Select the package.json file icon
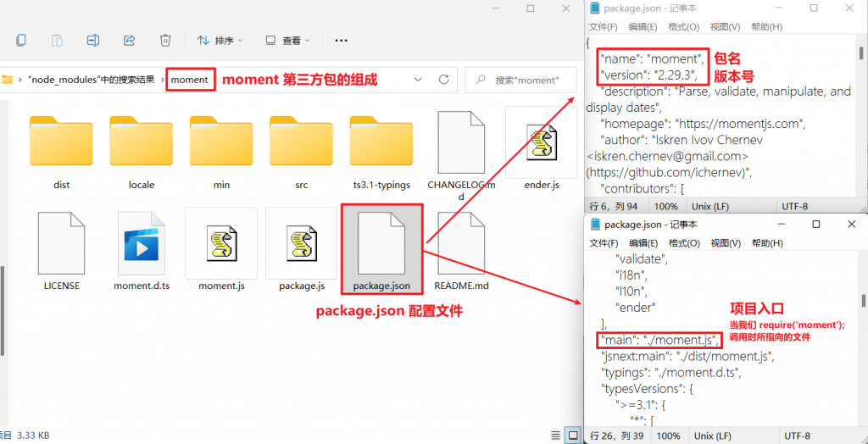The image size is (868, 444). point(381,243)
